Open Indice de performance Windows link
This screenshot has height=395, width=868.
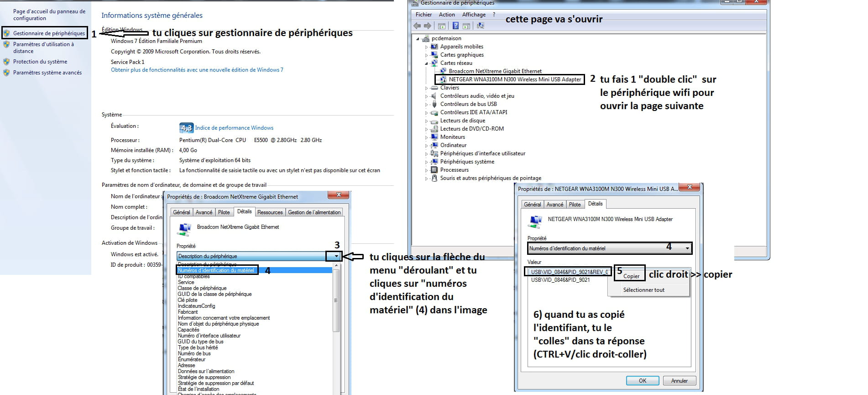234,128
